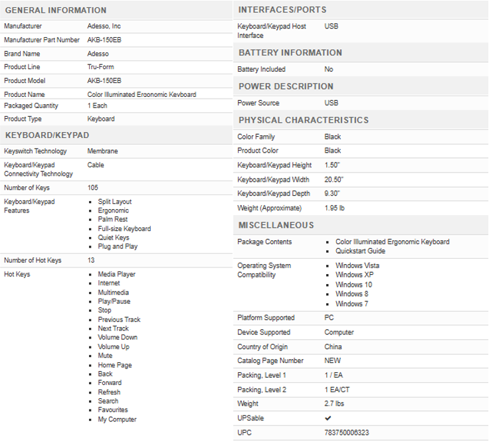Select the 'Windows XP' compatibility item

click(354, 275)
